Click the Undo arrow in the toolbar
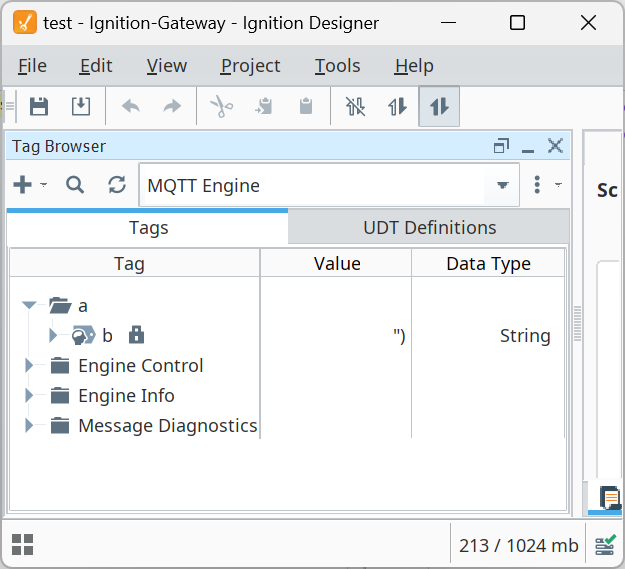The width and height of the screenshot is (625, 569). (131, 106)
